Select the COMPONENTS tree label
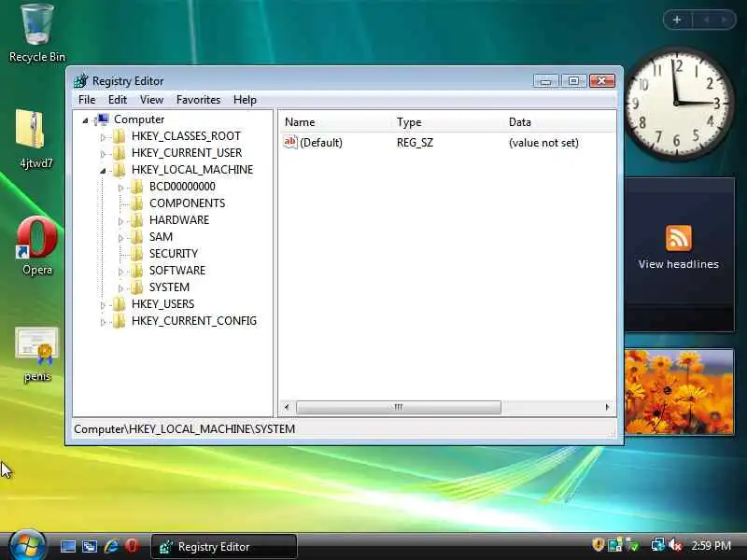 point(188,203)
